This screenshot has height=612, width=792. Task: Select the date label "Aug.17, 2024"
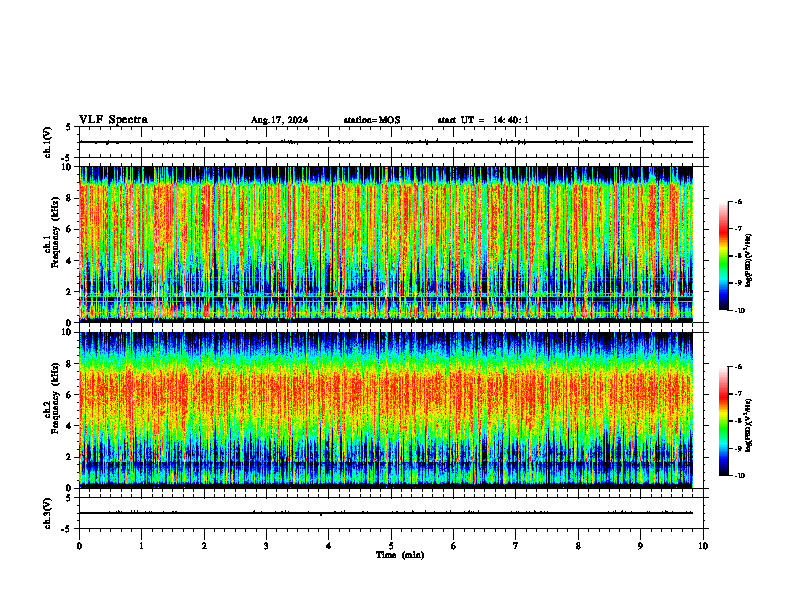coord(279,120)
